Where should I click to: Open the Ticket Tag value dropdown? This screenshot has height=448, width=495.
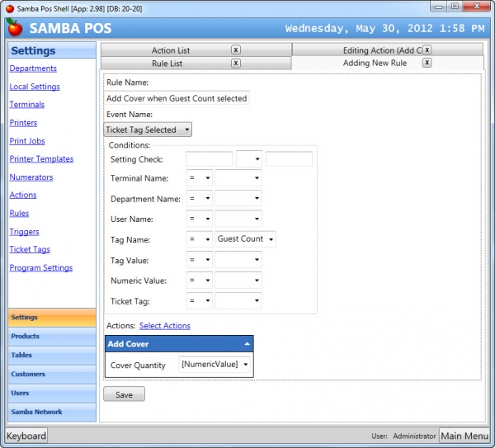click(x=238, y=300)
